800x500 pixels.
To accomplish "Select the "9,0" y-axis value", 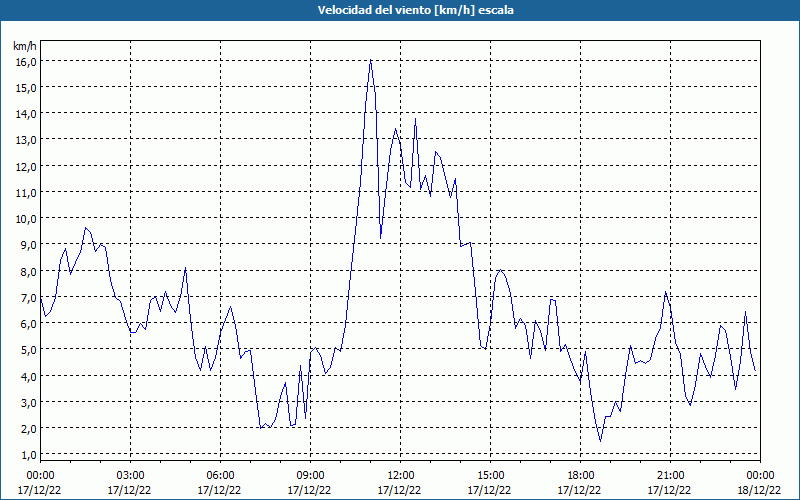I will tap(28, 245).
